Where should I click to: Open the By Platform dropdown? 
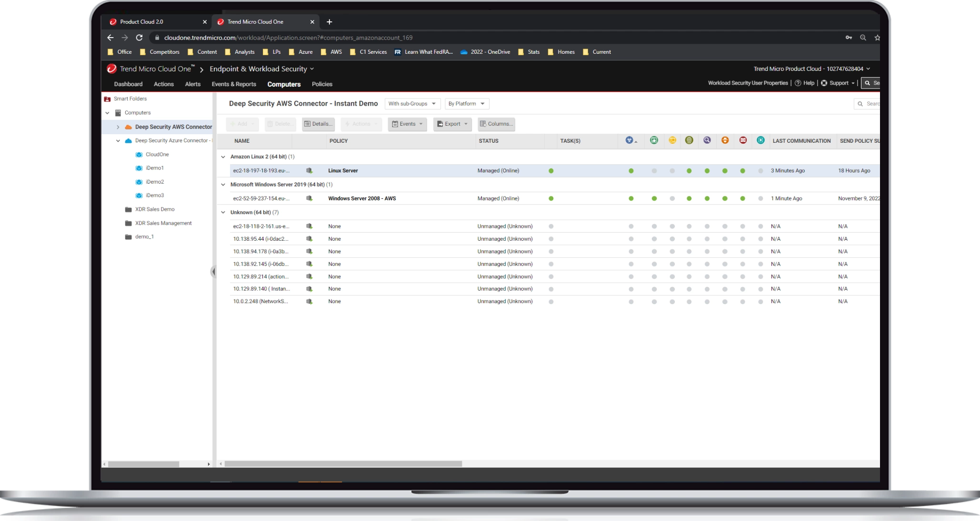[467, 104]
